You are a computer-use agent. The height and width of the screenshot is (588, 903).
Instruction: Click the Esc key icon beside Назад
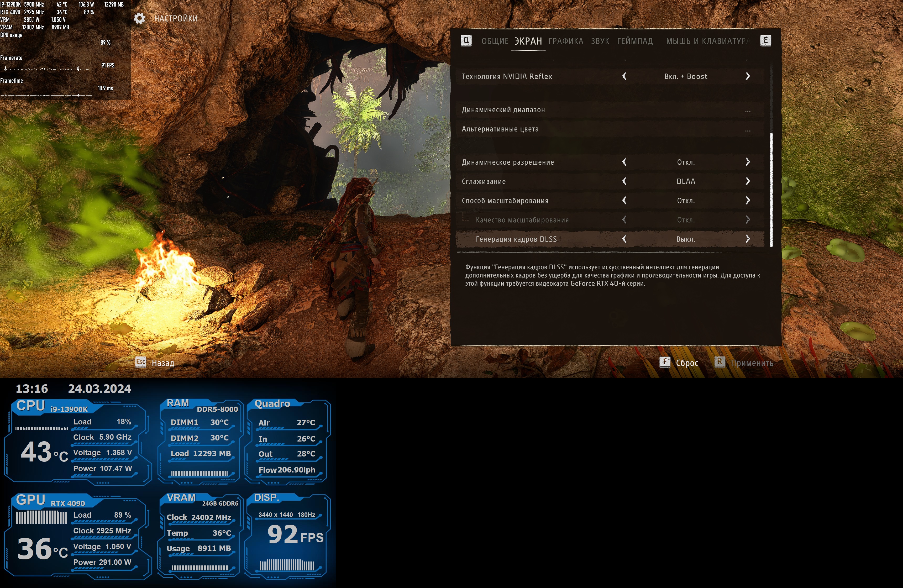[x=141, y=362]
